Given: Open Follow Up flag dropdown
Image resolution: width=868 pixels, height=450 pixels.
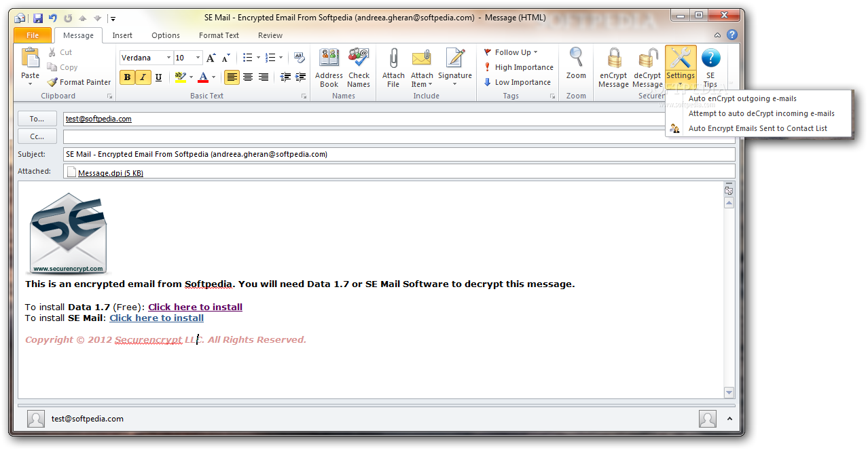Looking at the screenshot, I should click(511, 52).
